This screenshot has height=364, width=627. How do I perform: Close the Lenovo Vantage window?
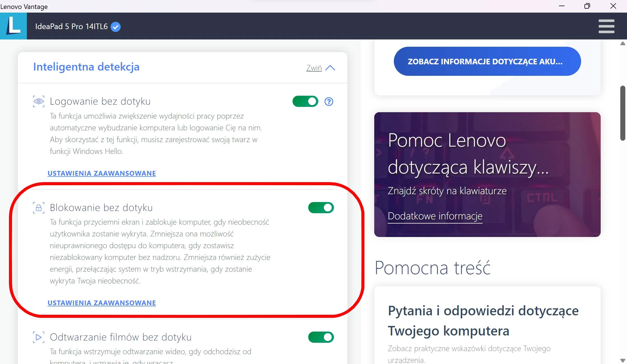point(613,6)
